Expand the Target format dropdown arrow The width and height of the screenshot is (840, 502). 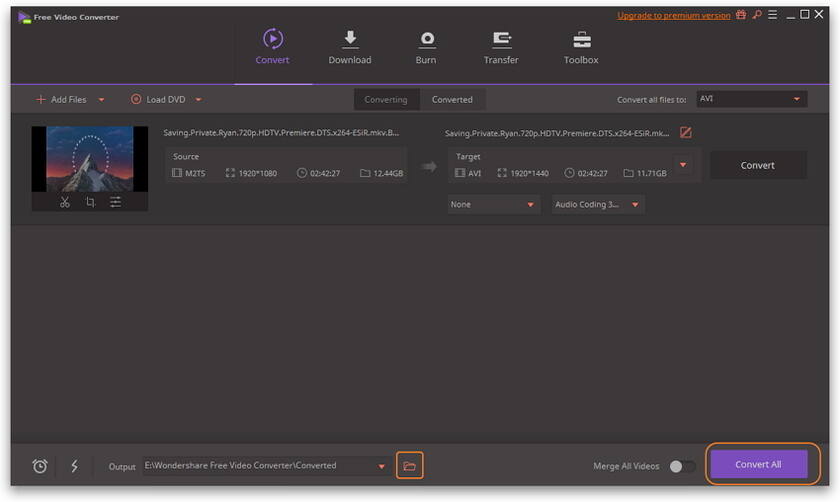tap(683, 165)
